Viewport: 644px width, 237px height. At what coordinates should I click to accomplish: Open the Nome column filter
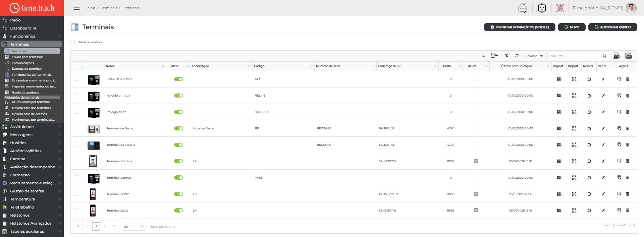[x=163, y=66]
